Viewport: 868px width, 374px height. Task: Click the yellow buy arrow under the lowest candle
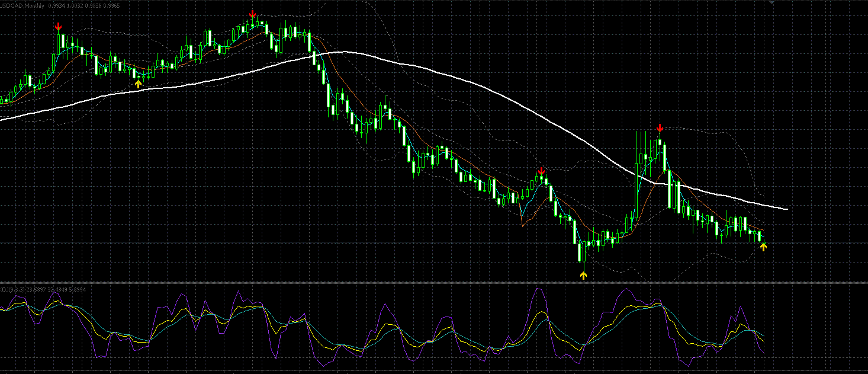pyautogui.click(x=583, y=275)
